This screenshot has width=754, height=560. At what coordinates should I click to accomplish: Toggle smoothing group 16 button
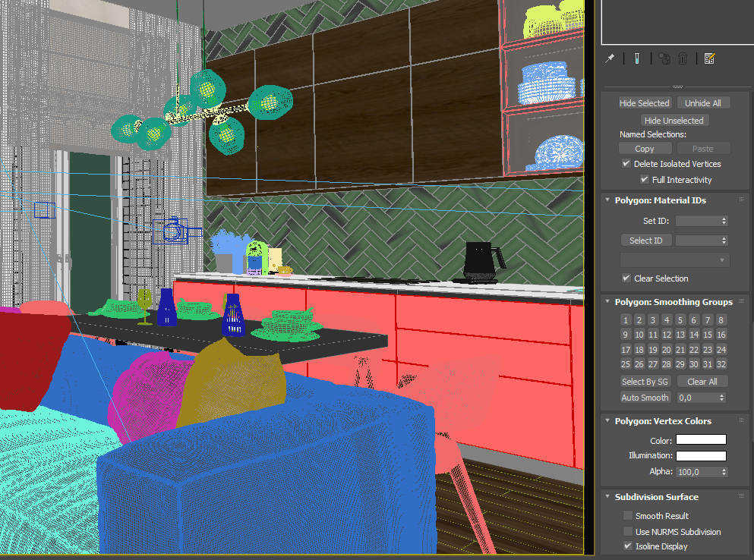[721, 335]
